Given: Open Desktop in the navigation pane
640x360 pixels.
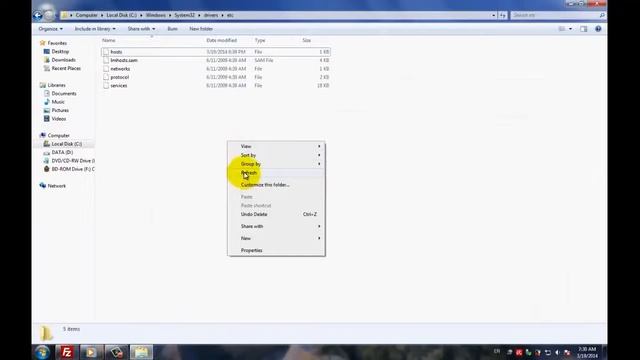Looking at the screenshot, I should coord(60,51).
